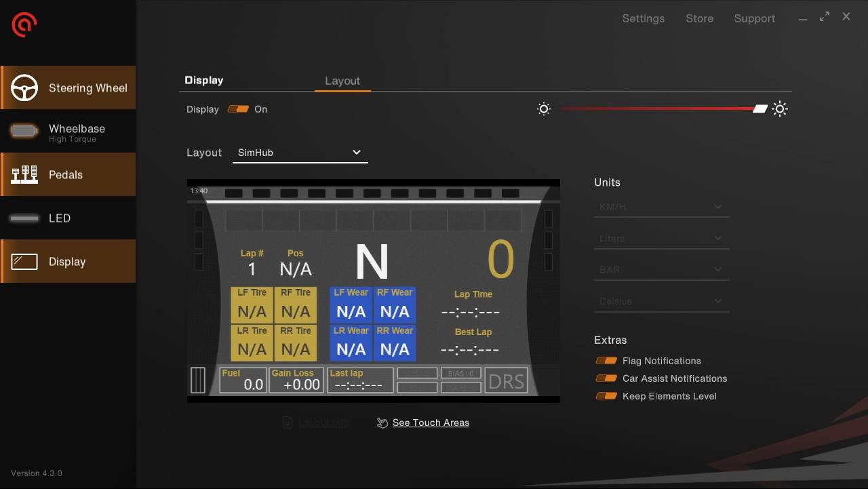Turn off the Display toggle switch
This screenshot has width=868, height=489.
238,109
